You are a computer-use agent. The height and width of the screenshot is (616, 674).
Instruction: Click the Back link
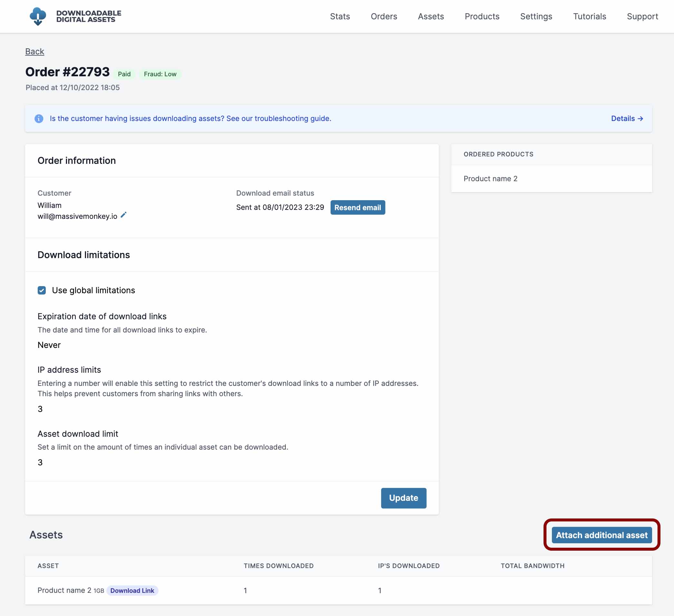click(35, 51)
